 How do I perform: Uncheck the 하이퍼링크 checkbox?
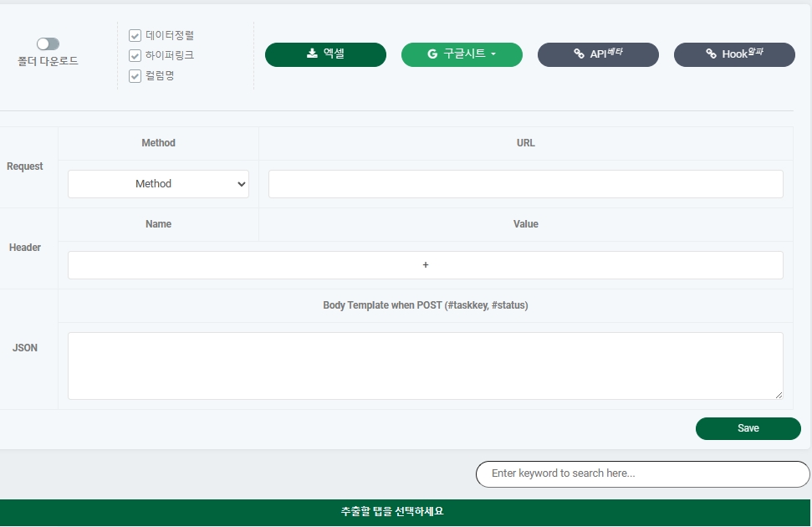[x=135, y=56]
